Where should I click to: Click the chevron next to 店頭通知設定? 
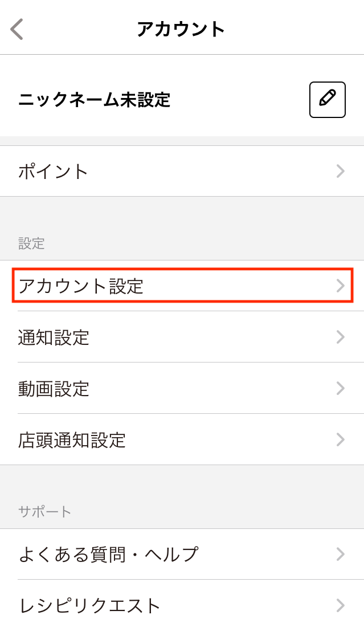pos(340,440)
